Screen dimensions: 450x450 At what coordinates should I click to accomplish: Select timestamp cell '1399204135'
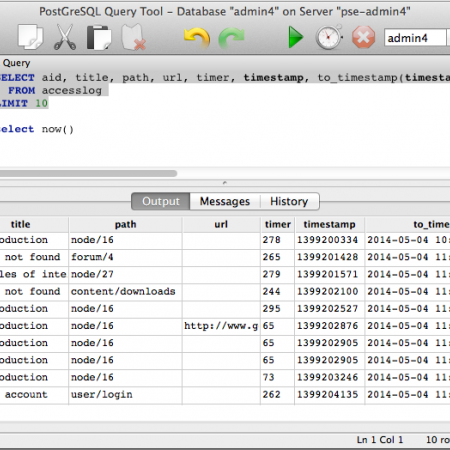[x=329, y=394]
